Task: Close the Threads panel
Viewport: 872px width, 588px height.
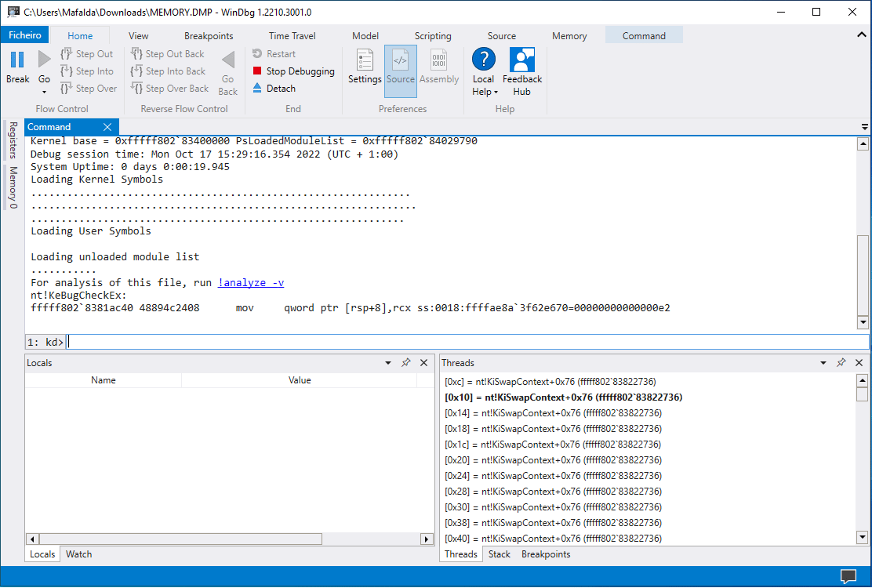Action: pos(859,363)
